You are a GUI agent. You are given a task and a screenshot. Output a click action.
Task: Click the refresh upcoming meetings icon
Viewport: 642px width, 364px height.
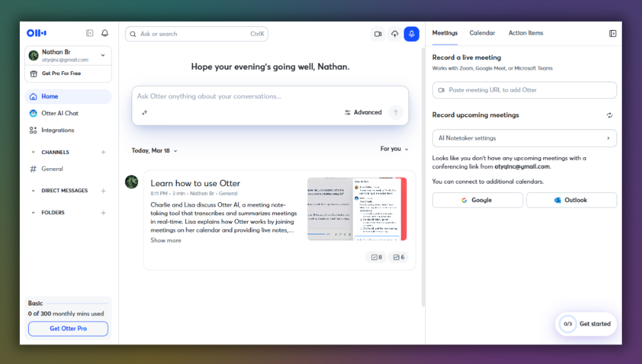(609, 116)
